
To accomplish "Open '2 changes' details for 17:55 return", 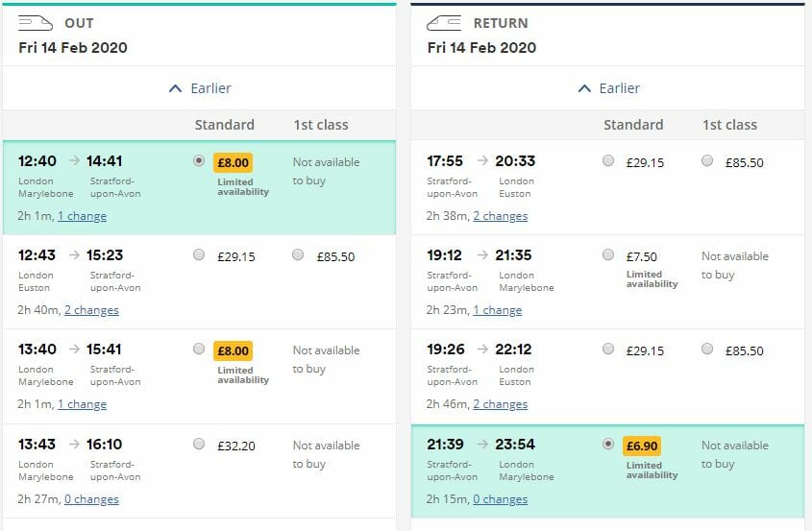I will (x=501, y=216).
